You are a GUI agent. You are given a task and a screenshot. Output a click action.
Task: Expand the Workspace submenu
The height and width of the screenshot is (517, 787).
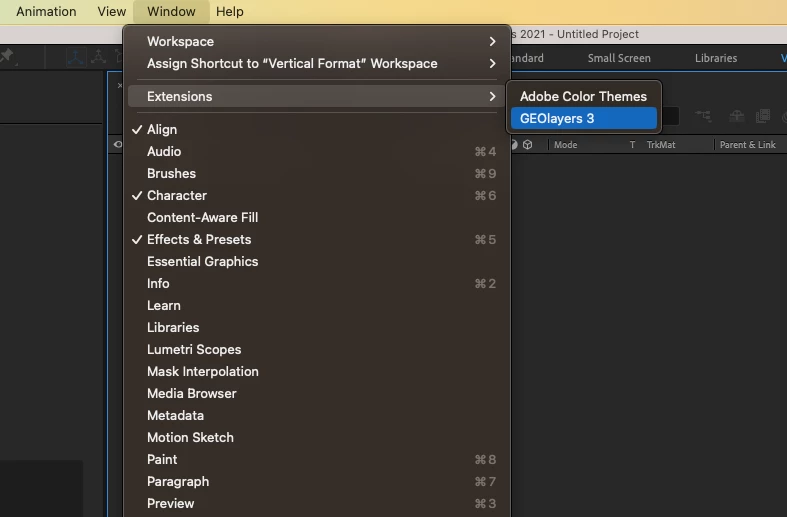coord(316,41)
